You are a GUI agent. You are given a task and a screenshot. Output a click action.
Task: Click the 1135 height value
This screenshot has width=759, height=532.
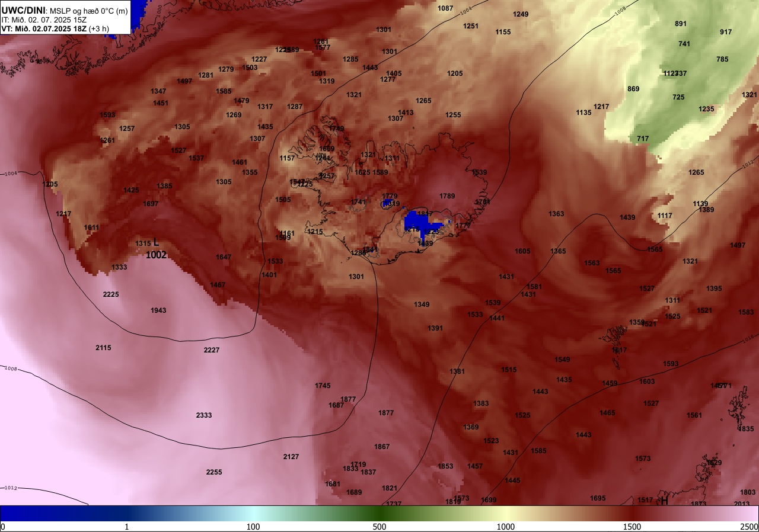coord(583,113)
